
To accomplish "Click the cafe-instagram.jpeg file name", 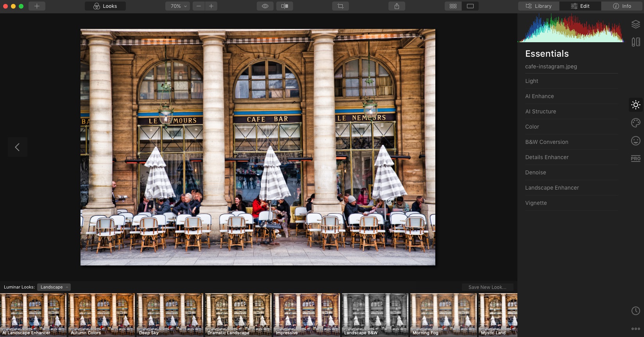I will coord(551,66).
